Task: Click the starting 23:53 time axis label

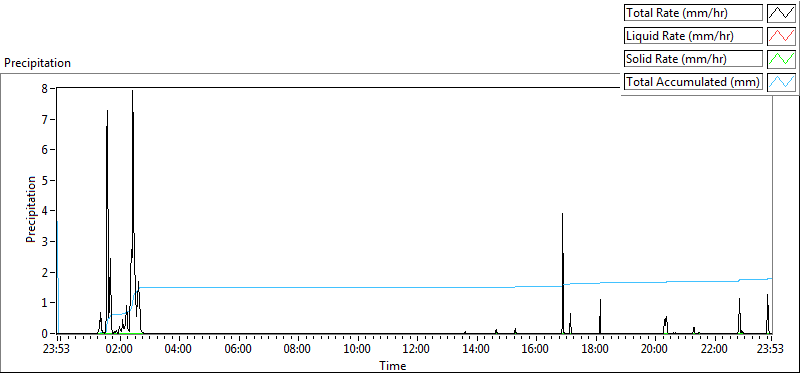Action: coord(59,349)
